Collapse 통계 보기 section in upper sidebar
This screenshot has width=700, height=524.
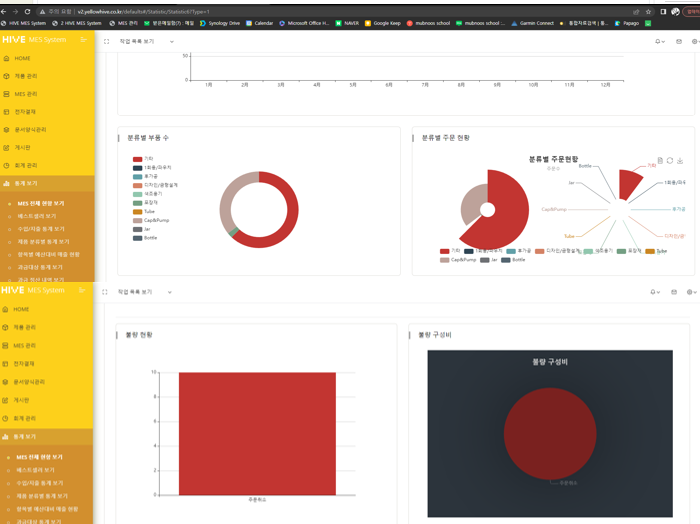click(47, 183)
